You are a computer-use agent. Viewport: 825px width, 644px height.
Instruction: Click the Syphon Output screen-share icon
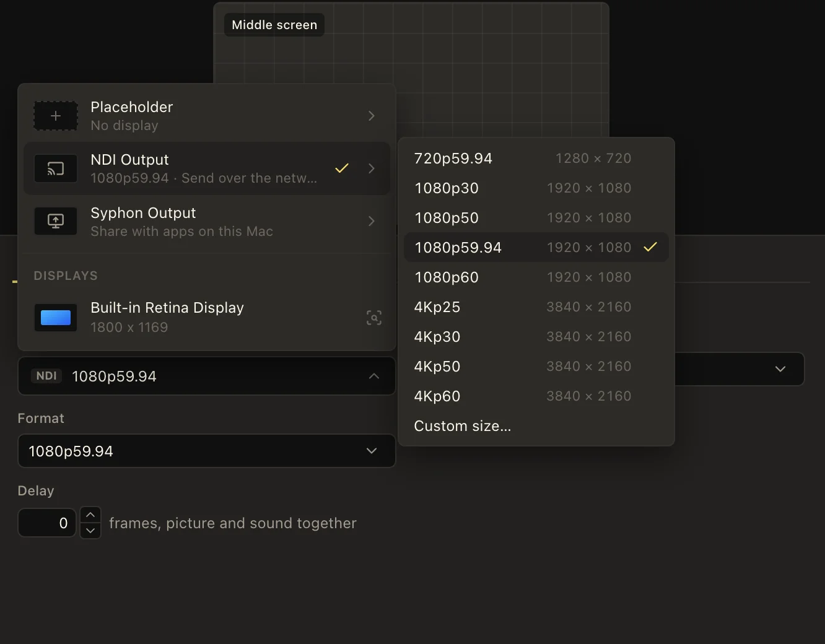pos(56,221)
